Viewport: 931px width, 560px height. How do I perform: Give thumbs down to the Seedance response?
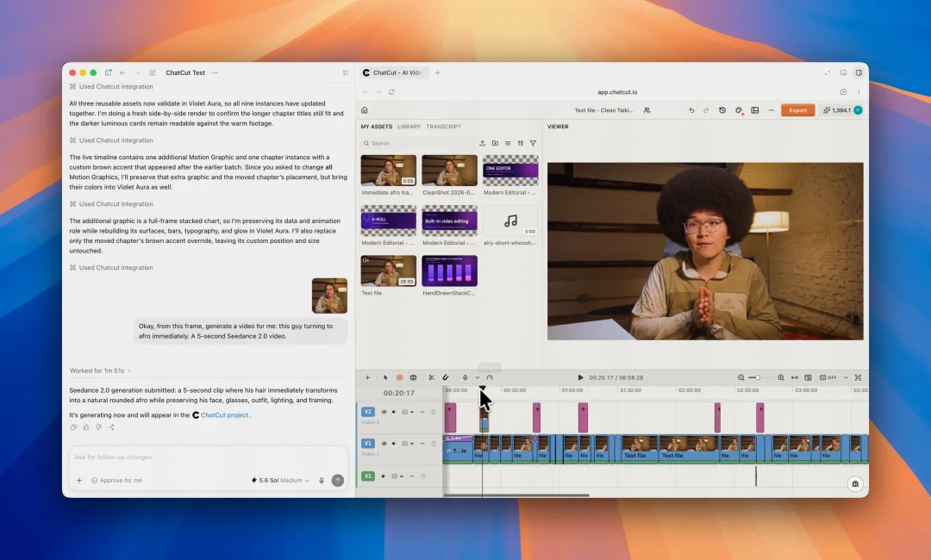(98, 427)
